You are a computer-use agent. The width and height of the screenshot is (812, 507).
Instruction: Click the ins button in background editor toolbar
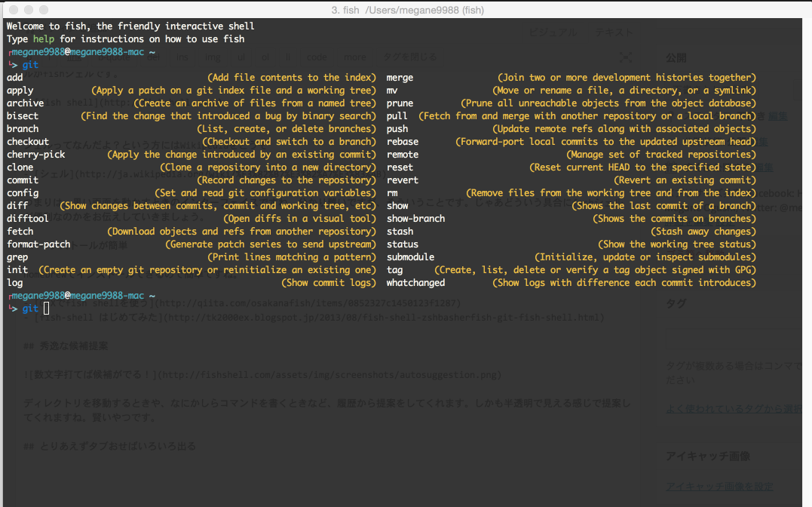[x=182, y=57]
